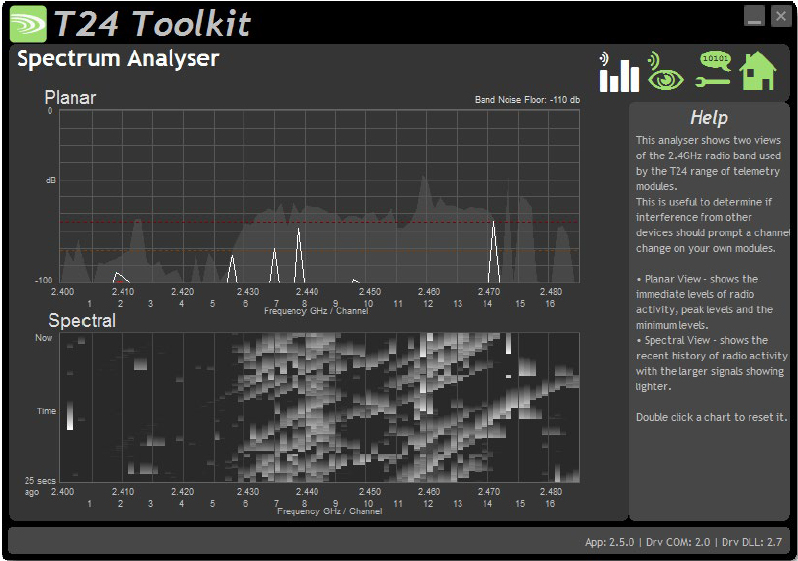Click the '25 secs ago' axis label
798x561 pixels.
click(x=40, y=486)
